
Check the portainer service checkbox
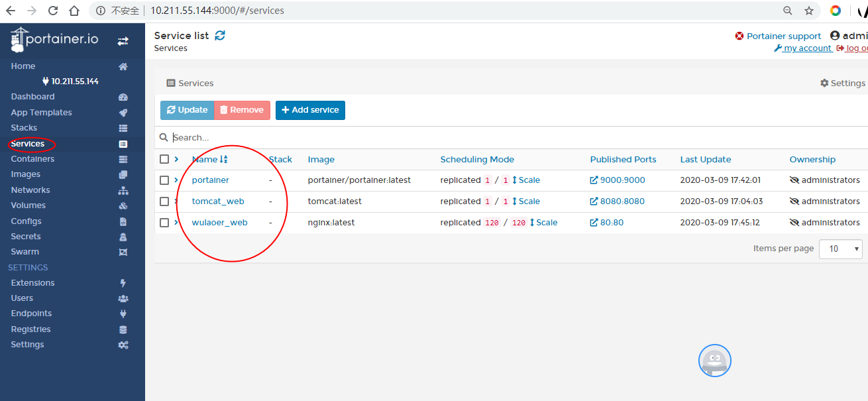click(164, 180)
